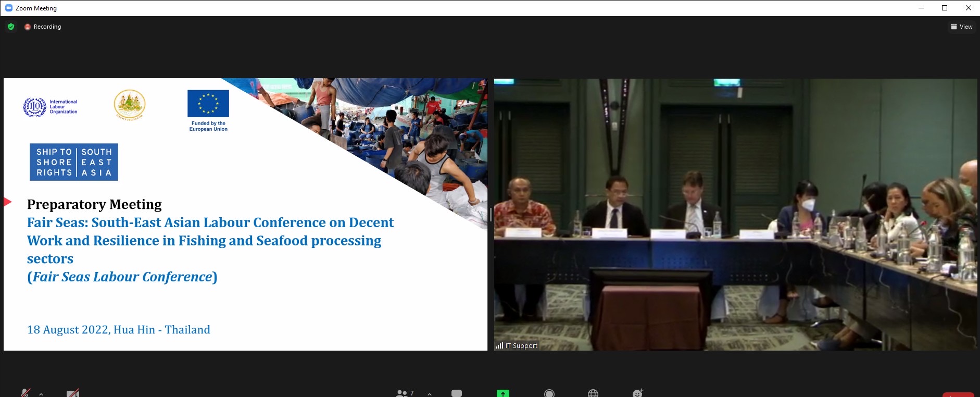Click the shared Preparatory Meeting slide
Image resolution: width=980 pixels, height=397 pixels.
[x=245, y=214]
